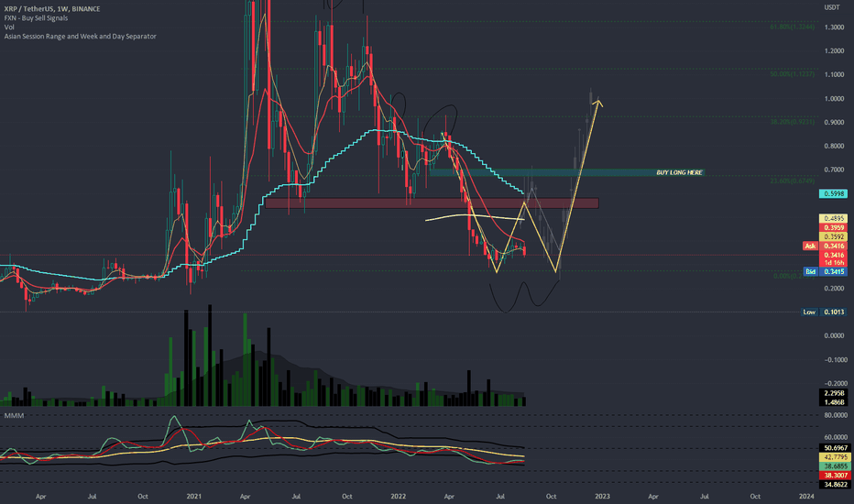Image resolution: width=854 pixels, height=504 pixels.
Task: Click the 0.1013 low price tag
Action: click(833, 312)
